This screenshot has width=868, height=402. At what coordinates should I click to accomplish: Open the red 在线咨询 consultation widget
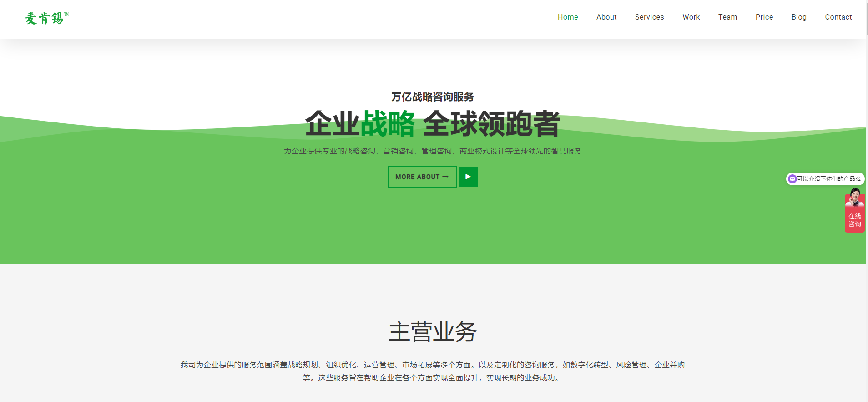pyautogui.click(x=854, y=220)
